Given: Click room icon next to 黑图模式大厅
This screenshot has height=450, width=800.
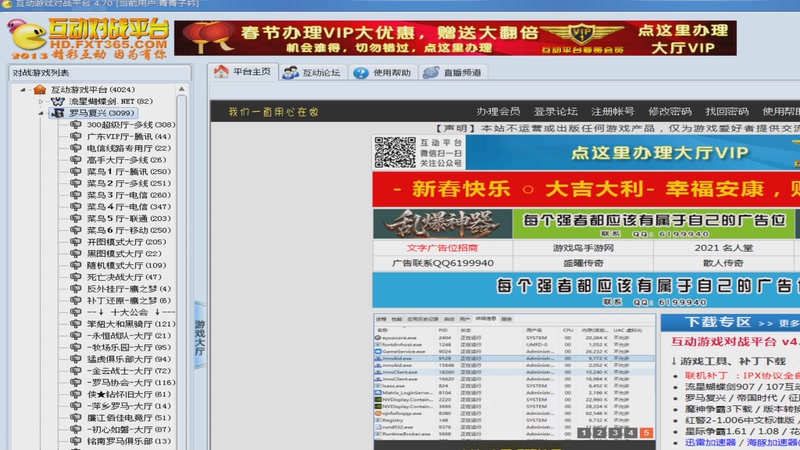Looking at the screenshot, I should 76,254.
